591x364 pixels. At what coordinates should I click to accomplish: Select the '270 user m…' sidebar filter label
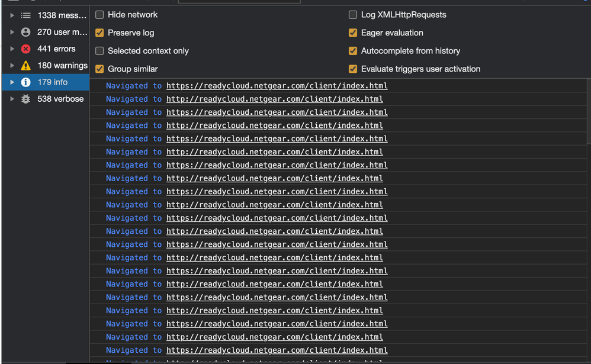[x=62, y=32]
